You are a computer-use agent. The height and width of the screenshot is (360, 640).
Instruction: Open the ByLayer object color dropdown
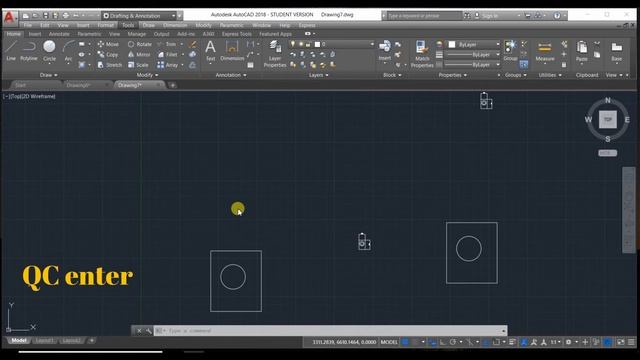[473, 44]
